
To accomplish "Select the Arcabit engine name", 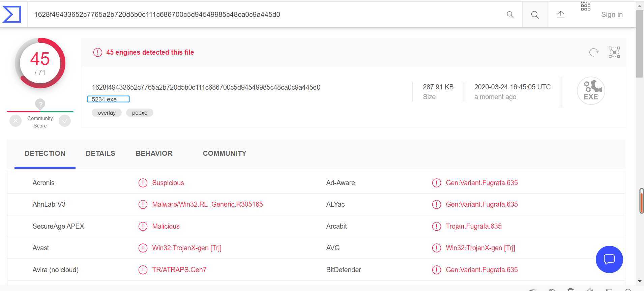I will [336, 226].
